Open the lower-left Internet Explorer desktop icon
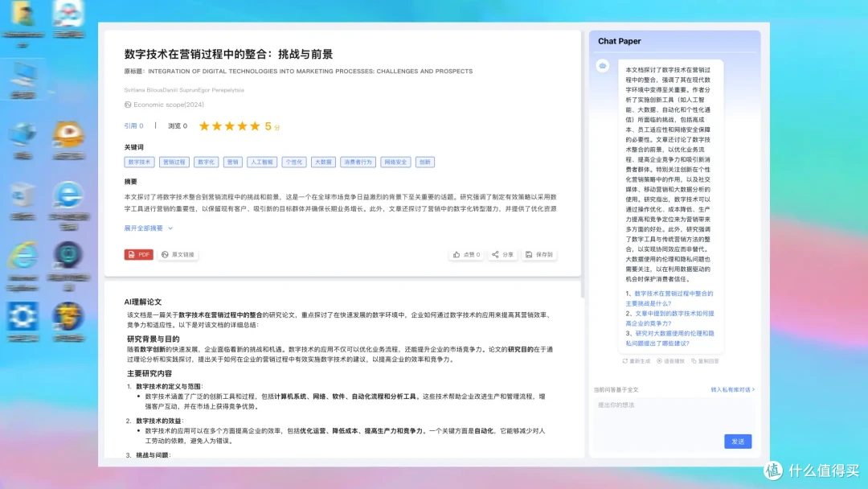868x489 pixels. click(x=23, y=256)
